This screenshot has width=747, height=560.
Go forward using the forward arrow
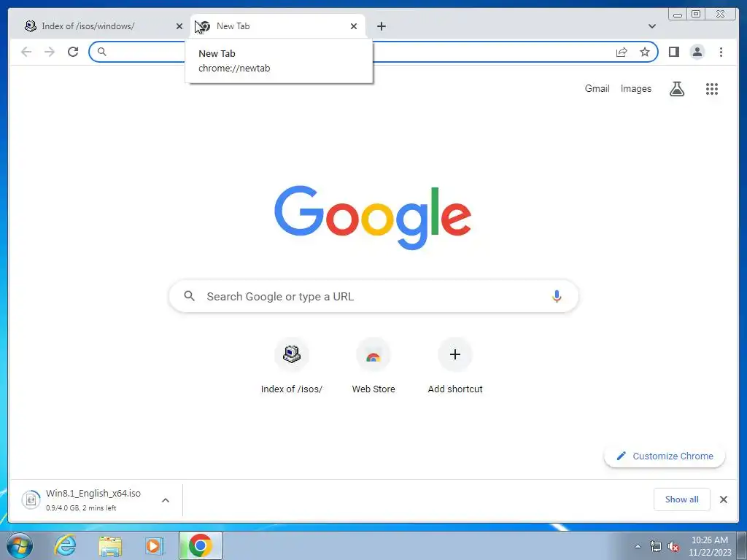pyautogui.click(x=50, y=52)
